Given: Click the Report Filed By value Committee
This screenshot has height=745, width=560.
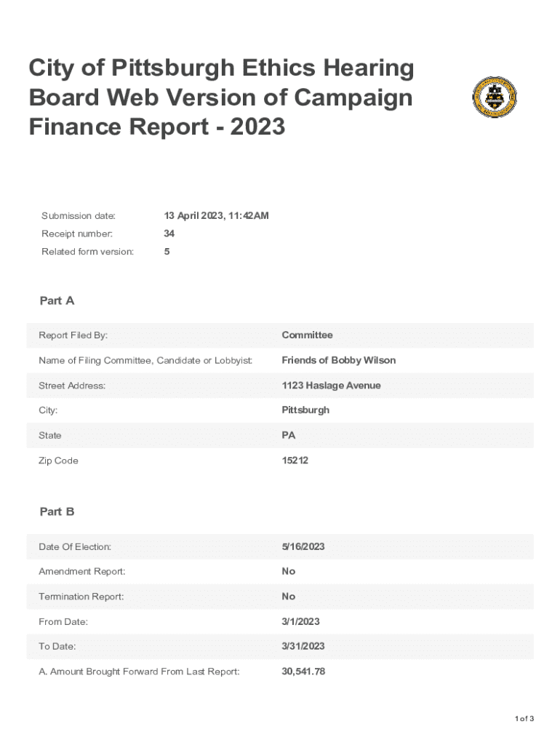Looking at the screenshot, I should click(x=307, y=335).
